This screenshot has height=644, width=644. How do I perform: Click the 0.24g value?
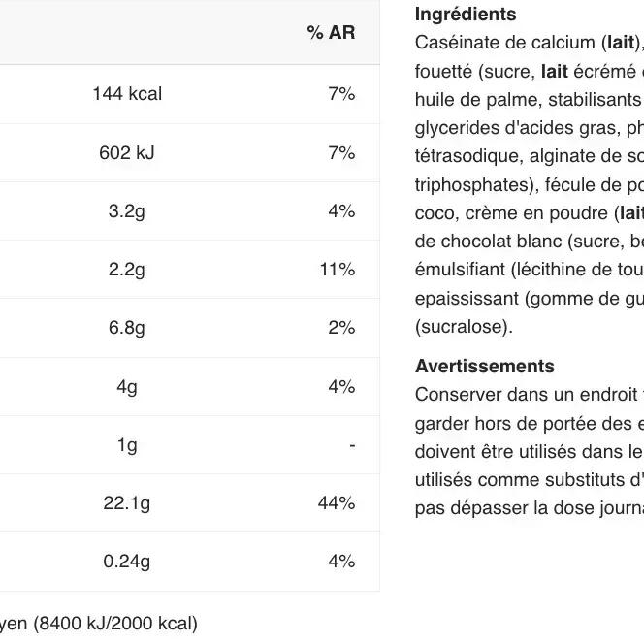(x=127, y=561)
